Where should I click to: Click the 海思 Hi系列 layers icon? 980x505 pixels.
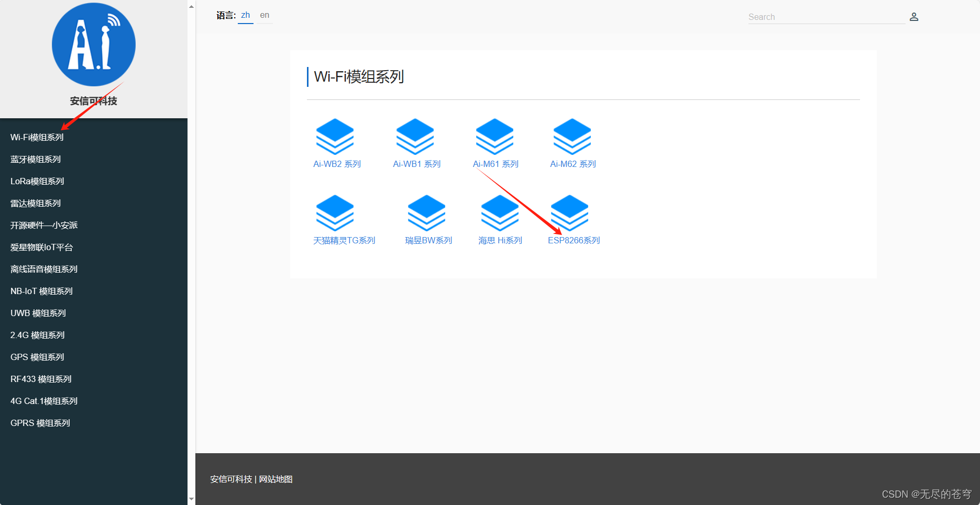click(500, 213)
